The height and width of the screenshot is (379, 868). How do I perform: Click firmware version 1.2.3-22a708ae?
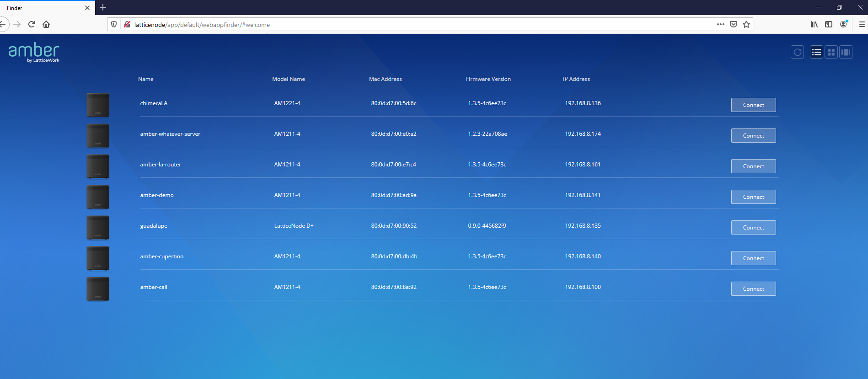point(488,134)
